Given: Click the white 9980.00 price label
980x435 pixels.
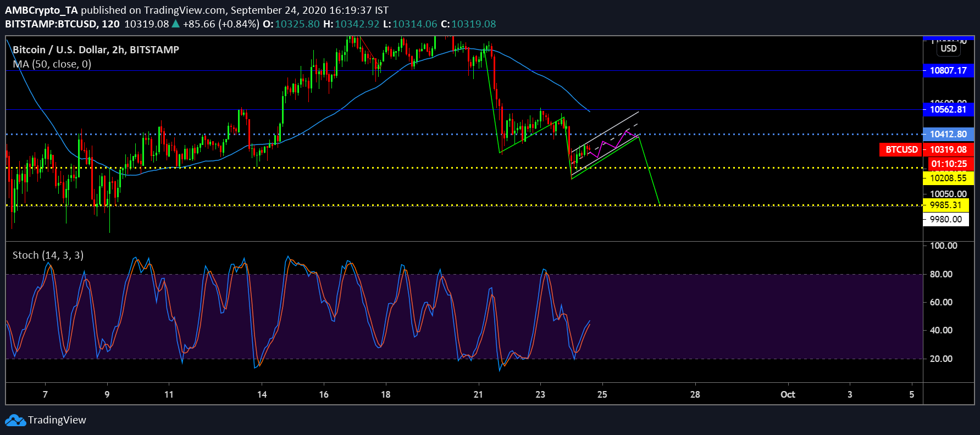Looking at the screenshot, I should tap(945, 219).
